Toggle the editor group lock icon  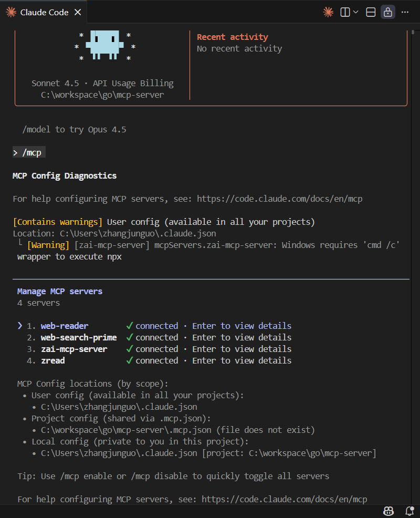(x=388, y=12)
